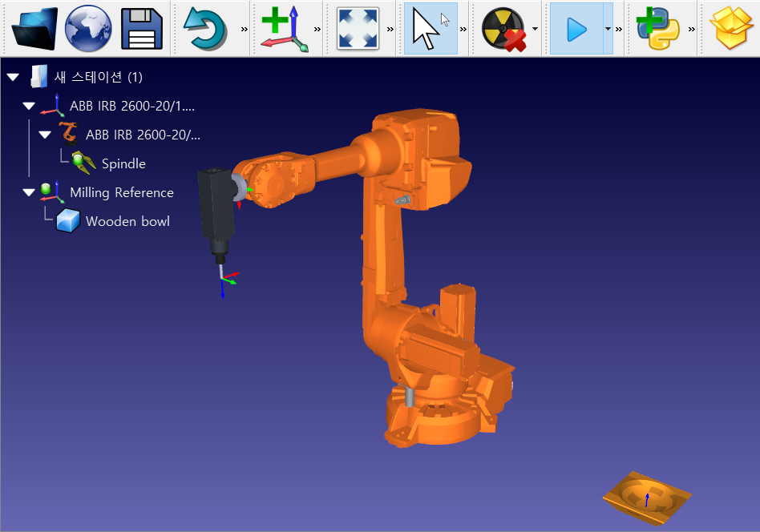Click the Spindle tool gripper icon
Viewport: 760px width, 532px height.
pyautogui.click(x=83, y=163)
